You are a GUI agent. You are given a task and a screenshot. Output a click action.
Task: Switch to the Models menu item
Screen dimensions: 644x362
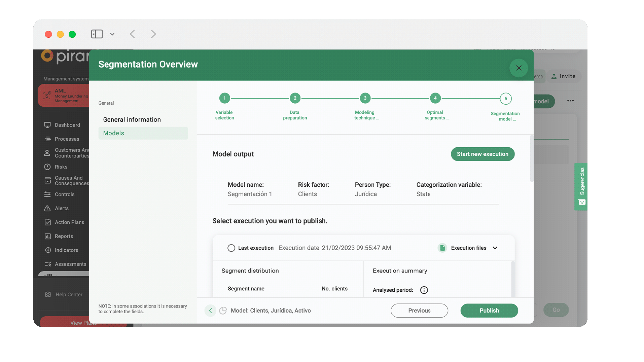(x=113, y=133)
